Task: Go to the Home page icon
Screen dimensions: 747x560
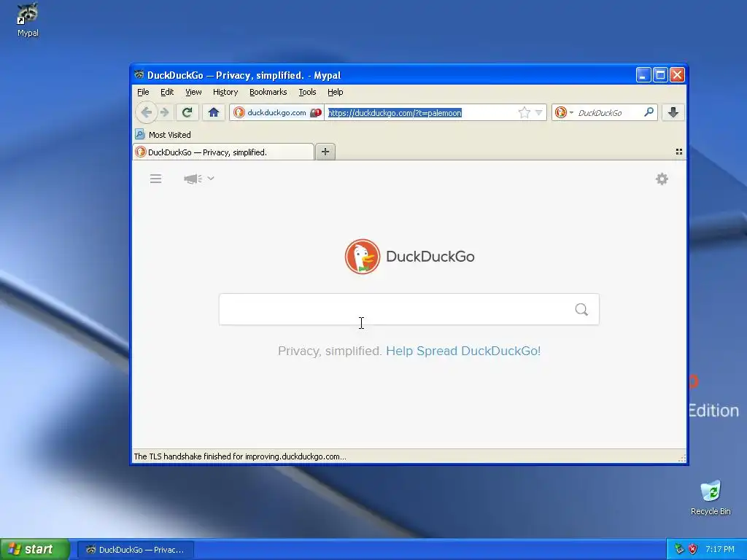Action: [x=214, y=112]
